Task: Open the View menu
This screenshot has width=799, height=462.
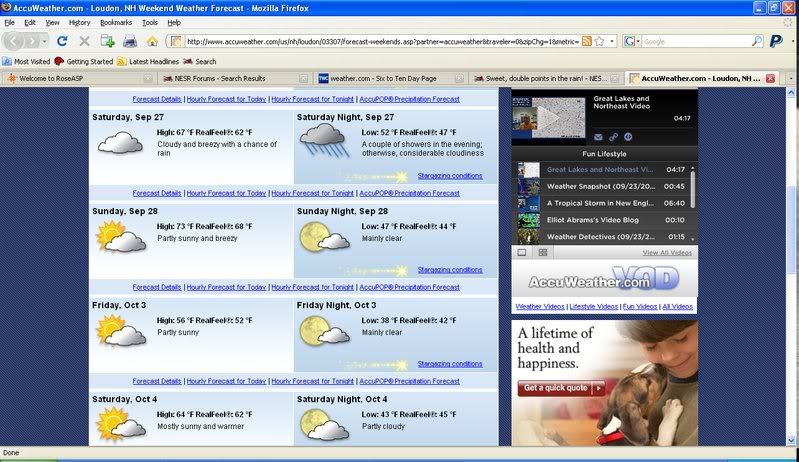Action: 52,22
